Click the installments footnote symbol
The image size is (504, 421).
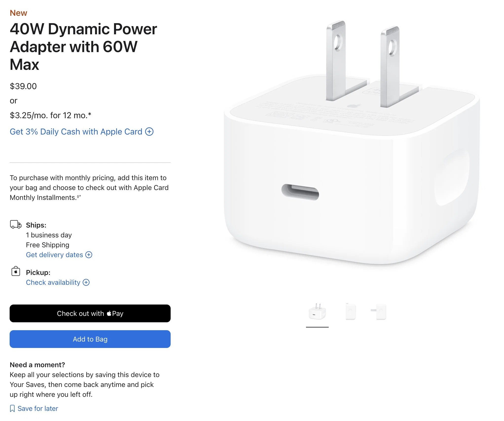[79, 196]
